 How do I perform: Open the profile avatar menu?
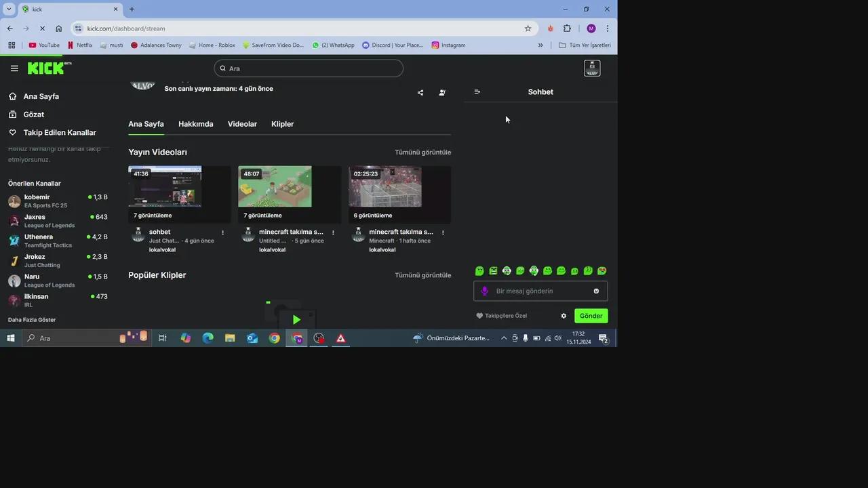(x=592, y=68)
